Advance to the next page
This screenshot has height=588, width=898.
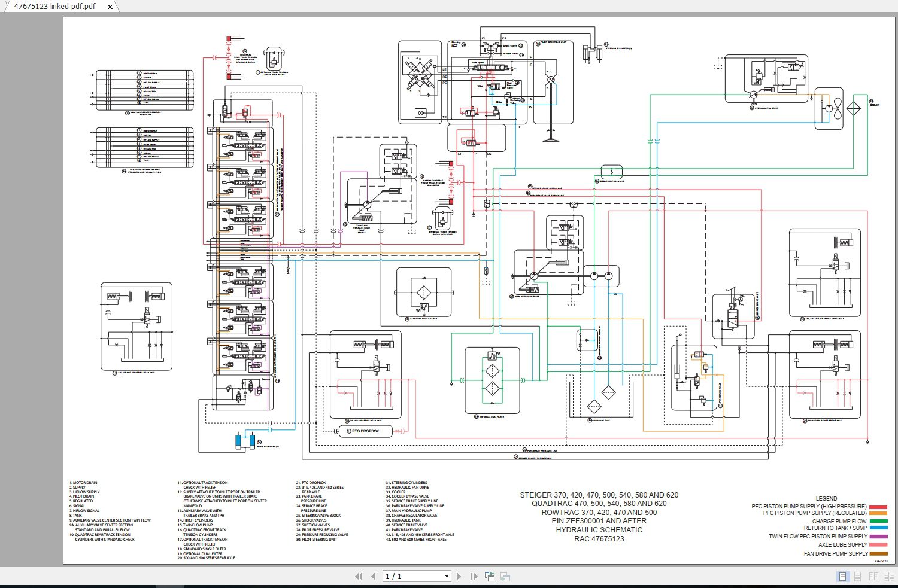click(459, 575)
